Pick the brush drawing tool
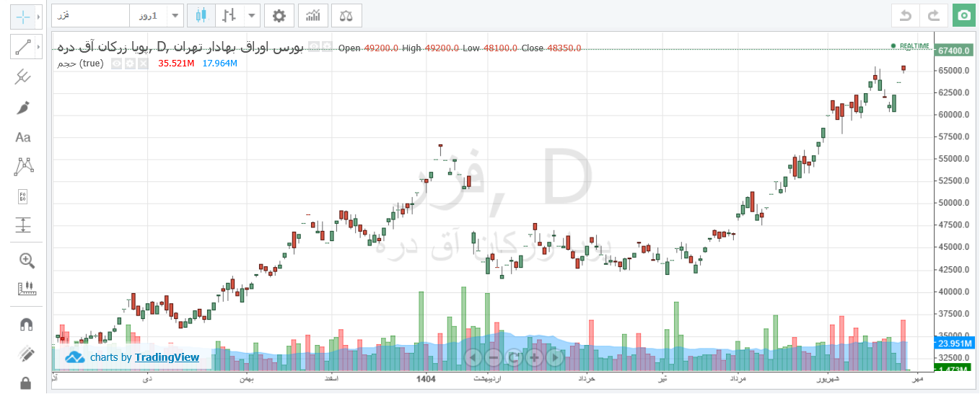This screenshot has width=980, height=402. point(22,108)
